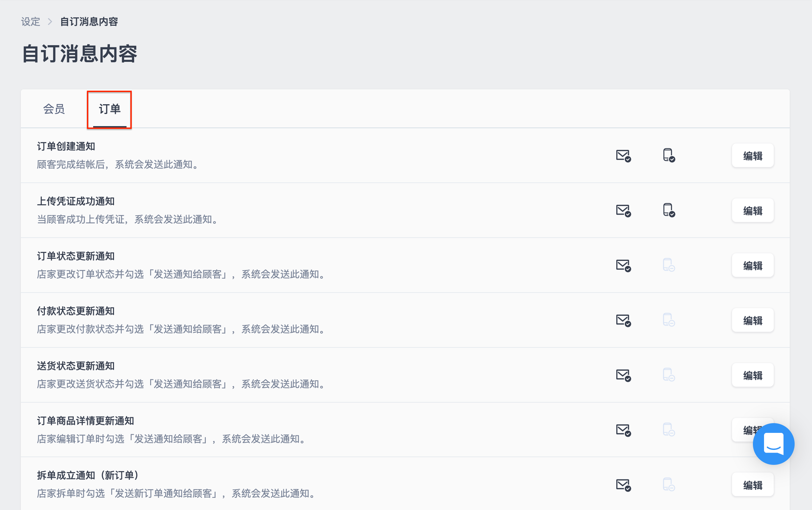
Task: Click disabled SMS icon for 付款状态更新通知 row
Action: click(x=669, y=320)
